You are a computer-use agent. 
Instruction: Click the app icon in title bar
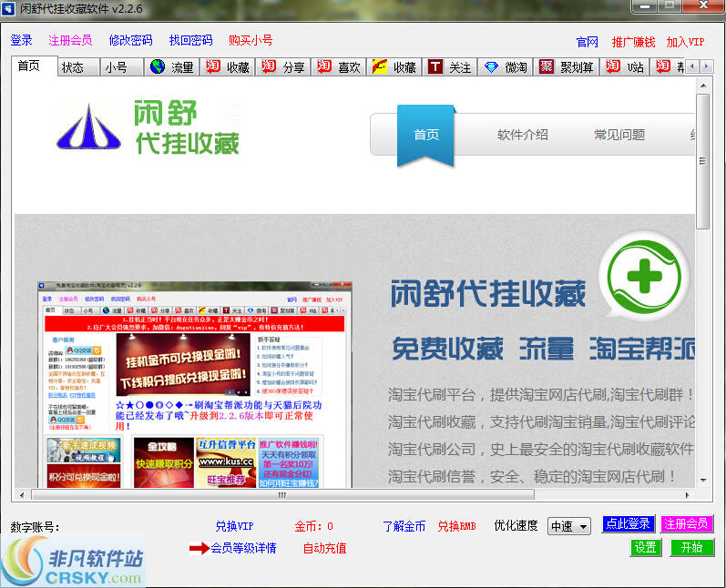pos(8,9)
